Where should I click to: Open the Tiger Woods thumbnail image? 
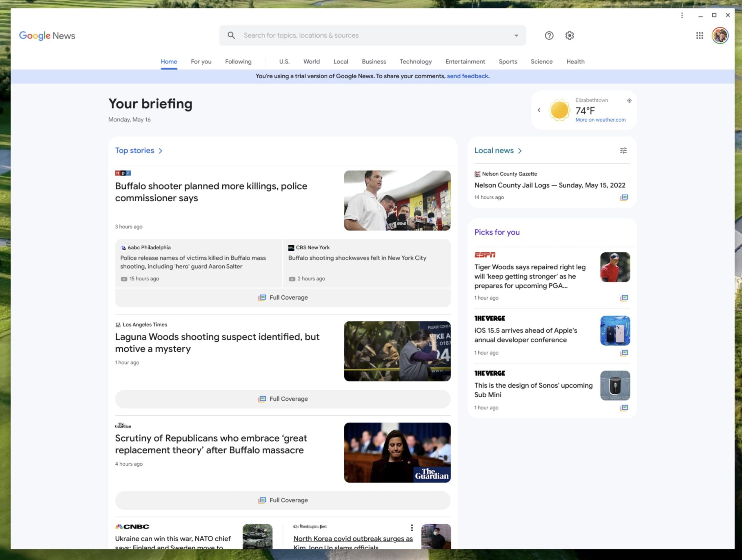(615, 267)
